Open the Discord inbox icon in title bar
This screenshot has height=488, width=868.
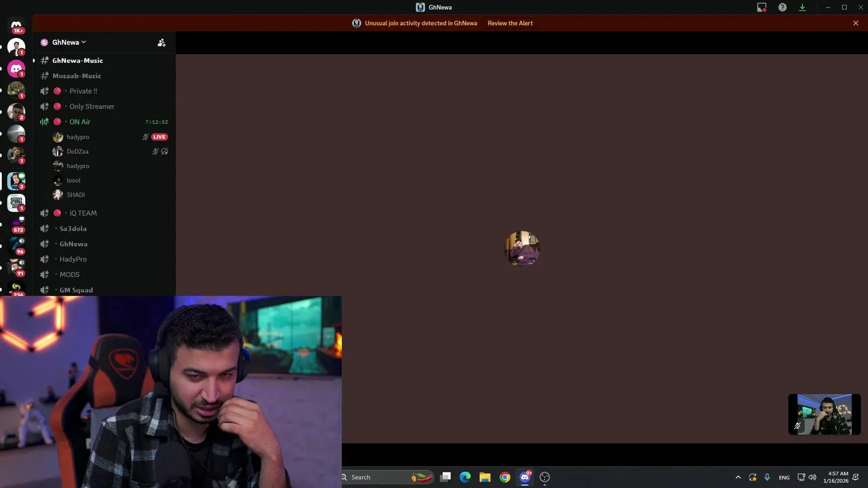[762, 7]
